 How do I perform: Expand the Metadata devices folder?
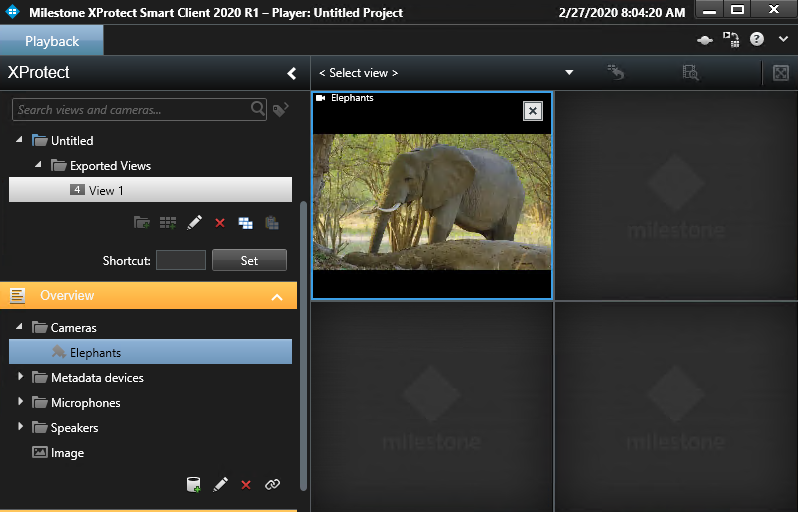pyautogui.click(x=20, y=377)
